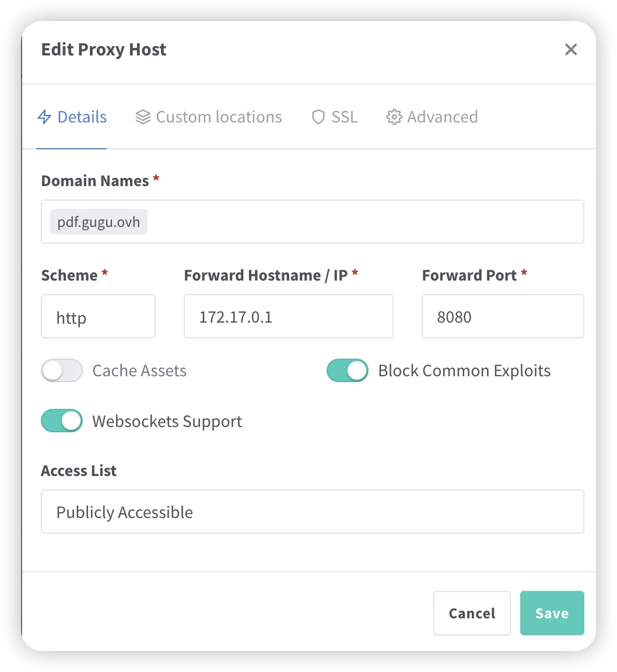The height and width of the screenshot is (672, 617).
Task: Switch to the Custom locations tab
Action: point(218,117)
